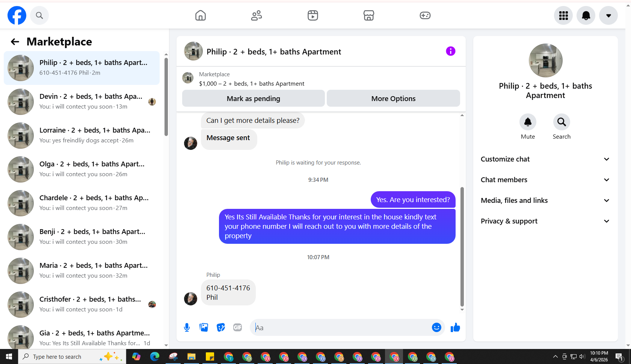Screen dimensions: 631x364
Task: Choose a sticker icon
Action: [221, 328]
